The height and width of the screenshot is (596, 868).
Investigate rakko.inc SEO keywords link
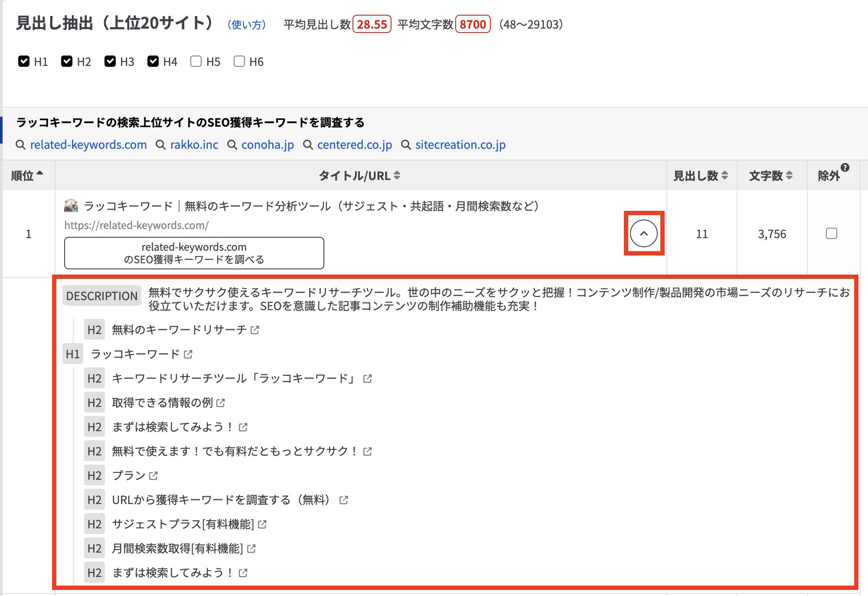pos(194,145)
